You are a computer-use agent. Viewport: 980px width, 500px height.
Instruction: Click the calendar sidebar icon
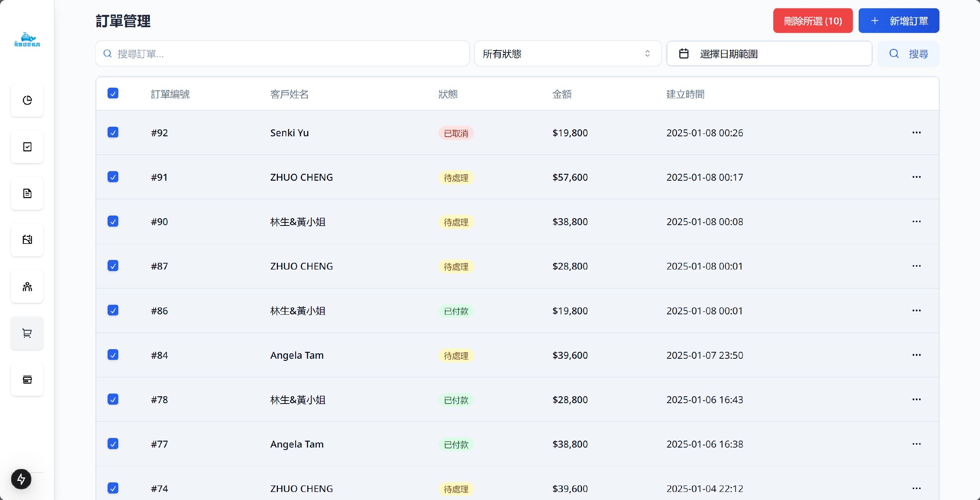[x=27, y=240]
